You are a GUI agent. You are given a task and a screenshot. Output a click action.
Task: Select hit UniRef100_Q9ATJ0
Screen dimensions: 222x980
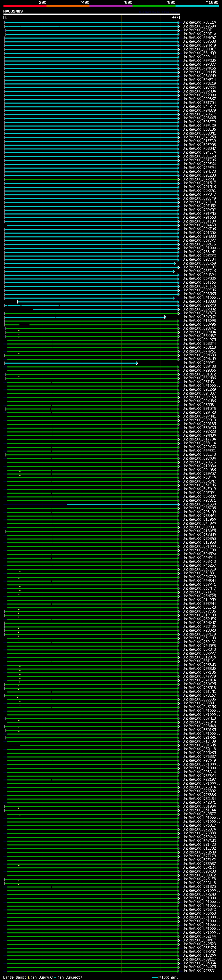coord(199,34)
